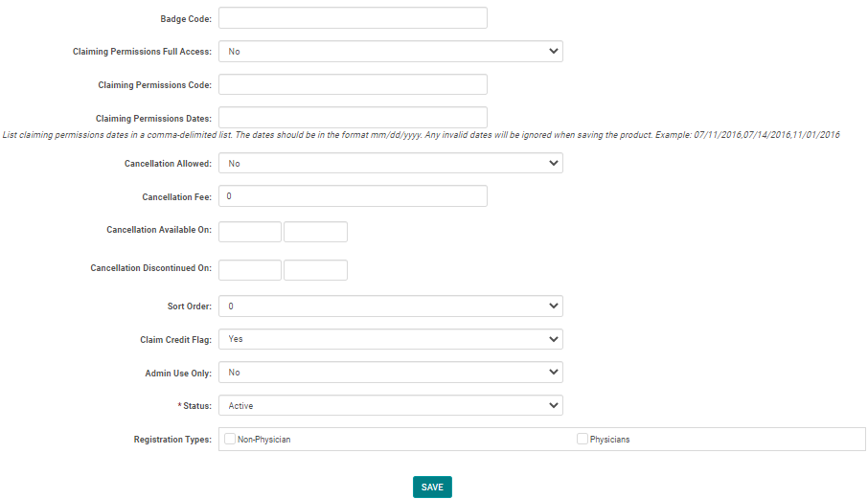Open the Admin Use Only dropdown
Image resolution: width=868 pixels, height=499 pixels.
390,373
